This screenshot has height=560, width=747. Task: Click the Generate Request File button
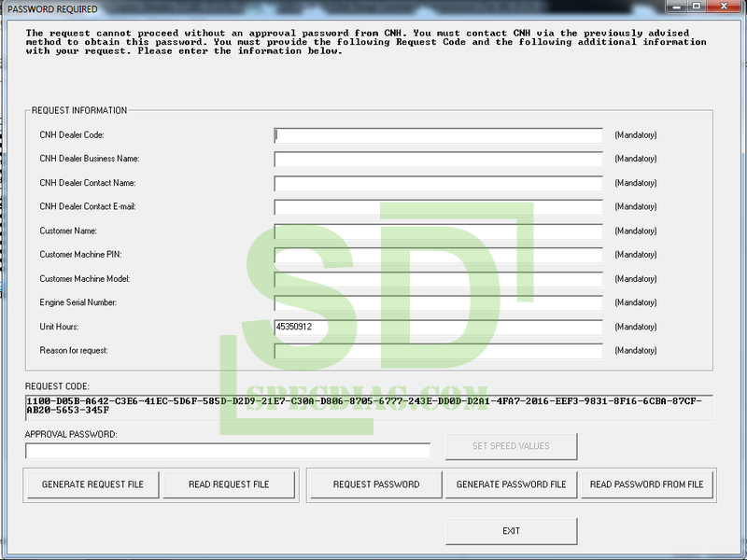pos(92,484)
